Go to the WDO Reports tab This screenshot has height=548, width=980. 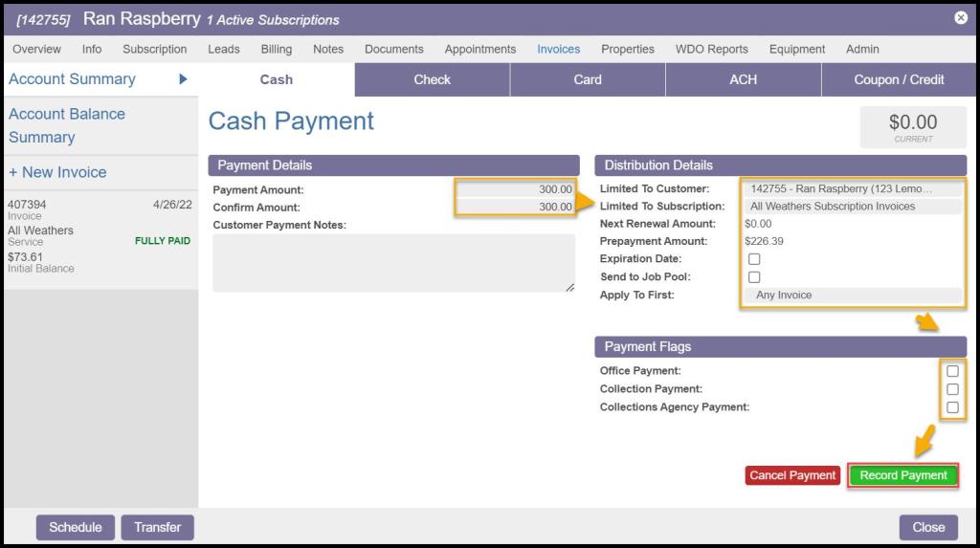[711, 49]
